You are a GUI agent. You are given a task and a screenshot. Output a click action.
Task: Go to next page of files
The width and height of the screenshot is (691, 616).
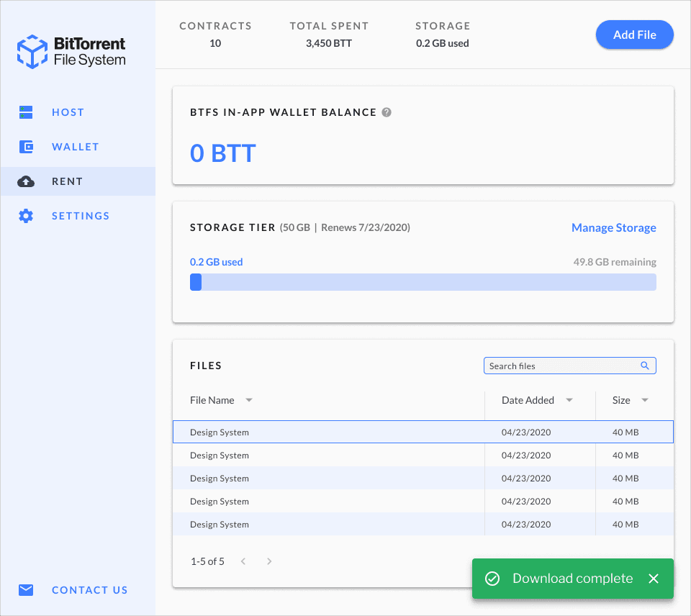(269, 561)
